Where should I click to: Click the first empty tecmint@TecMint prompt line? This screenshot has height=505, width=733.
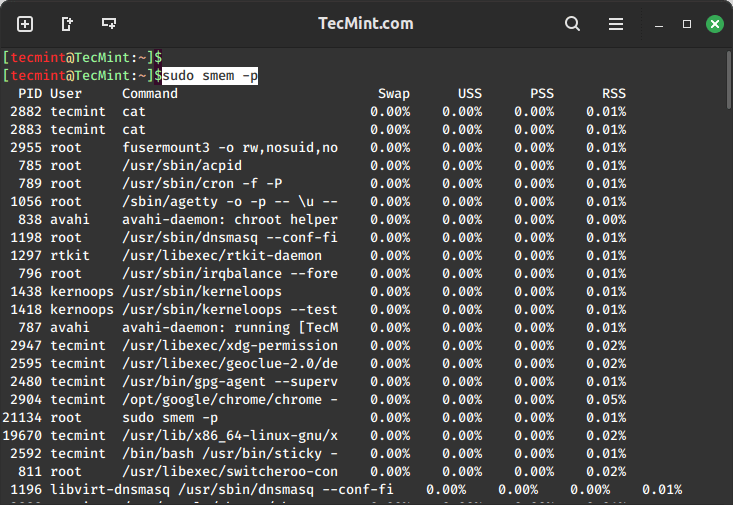82,57
